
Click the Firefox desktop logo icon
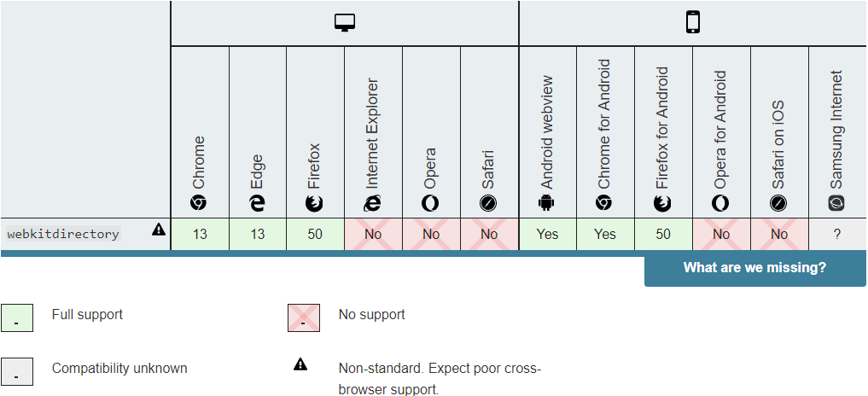tap(314, 203)
